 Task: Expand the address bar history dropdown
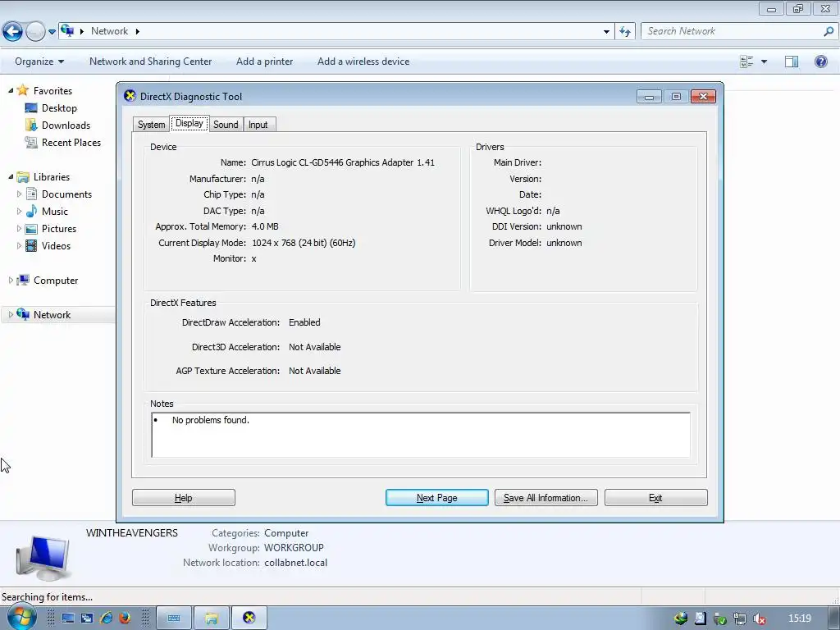[x=606, y=32]
